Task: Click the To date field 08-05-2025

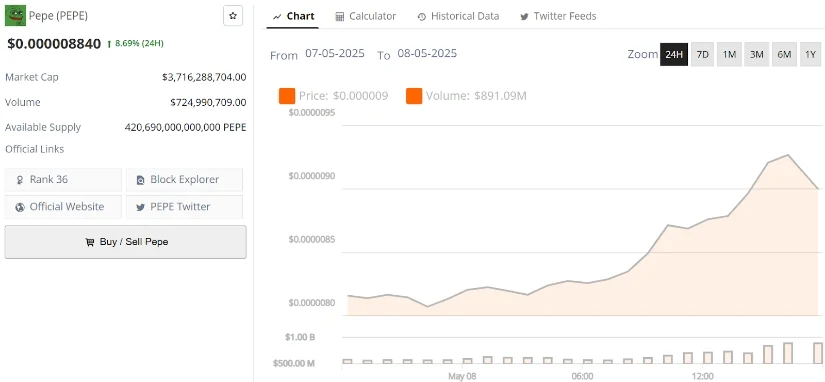Action: (x=427, y=53)
